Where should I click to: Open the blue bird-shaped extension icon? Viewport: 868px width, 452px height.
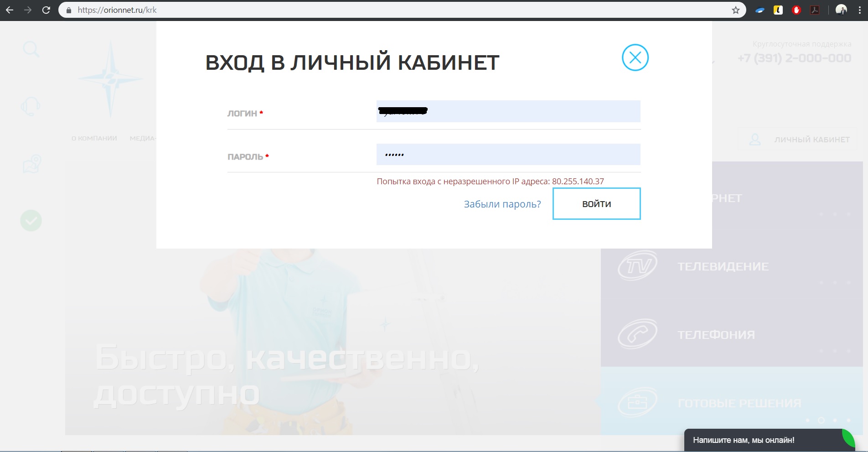point(759,10)
